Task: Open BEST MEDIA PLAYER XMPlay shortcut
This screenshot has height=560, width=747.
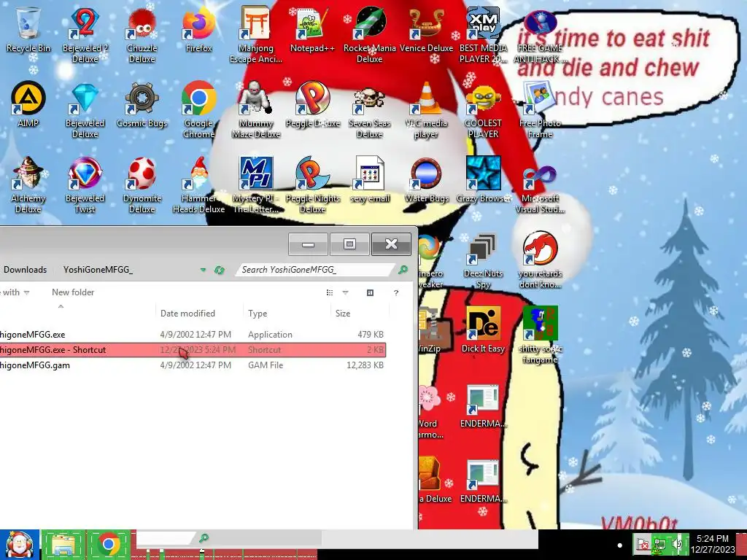Action: tap(483, 34)
